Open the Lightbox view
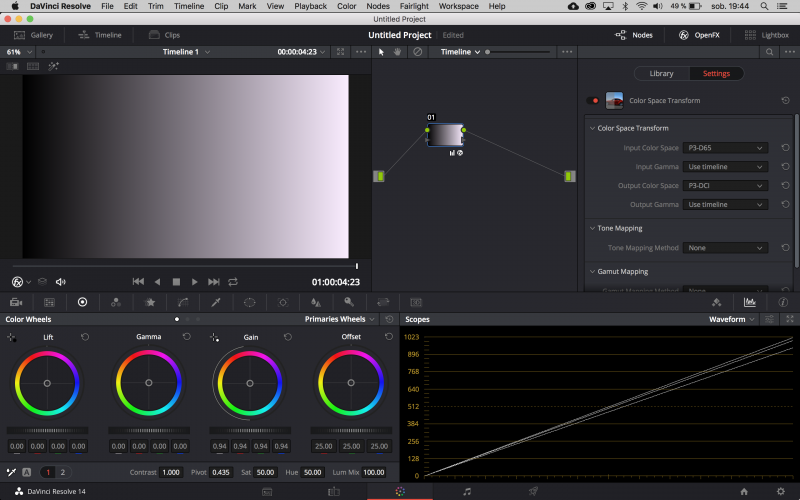 click(x=766, y=35)
